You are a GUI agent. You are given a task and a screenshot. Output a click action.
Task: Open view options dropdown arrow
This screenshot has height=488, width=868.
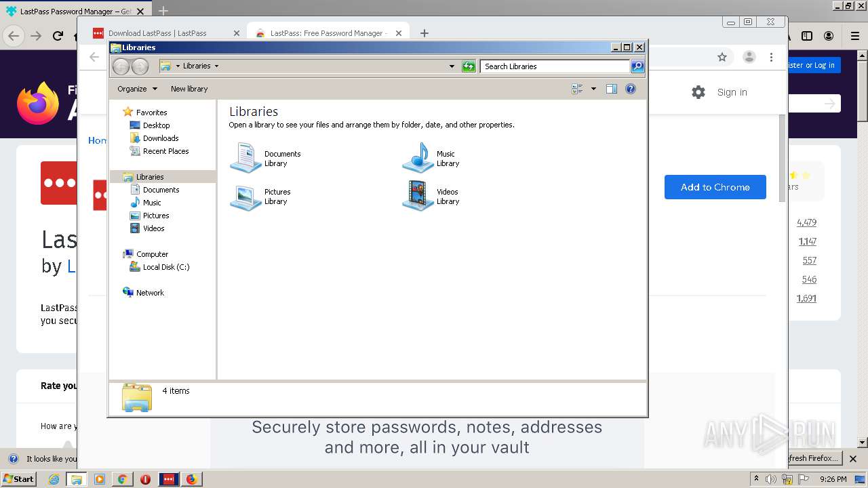[x=593, y=89]
